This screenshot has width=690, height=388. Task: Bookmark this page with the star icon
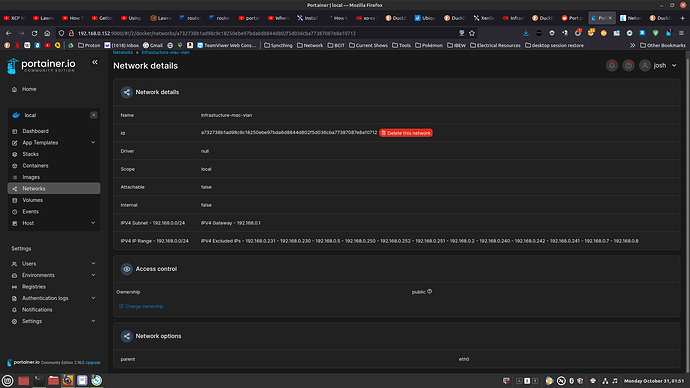(x=472, y=33)
